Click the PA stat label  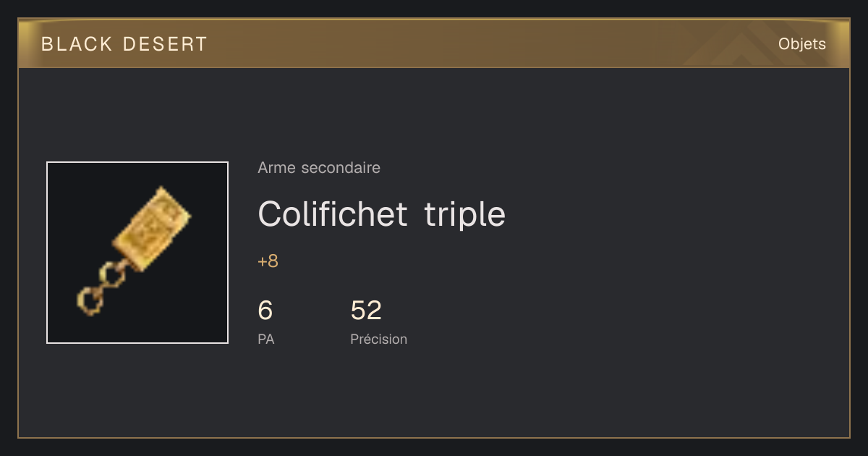pyautogui.click(x=265, y=339)
